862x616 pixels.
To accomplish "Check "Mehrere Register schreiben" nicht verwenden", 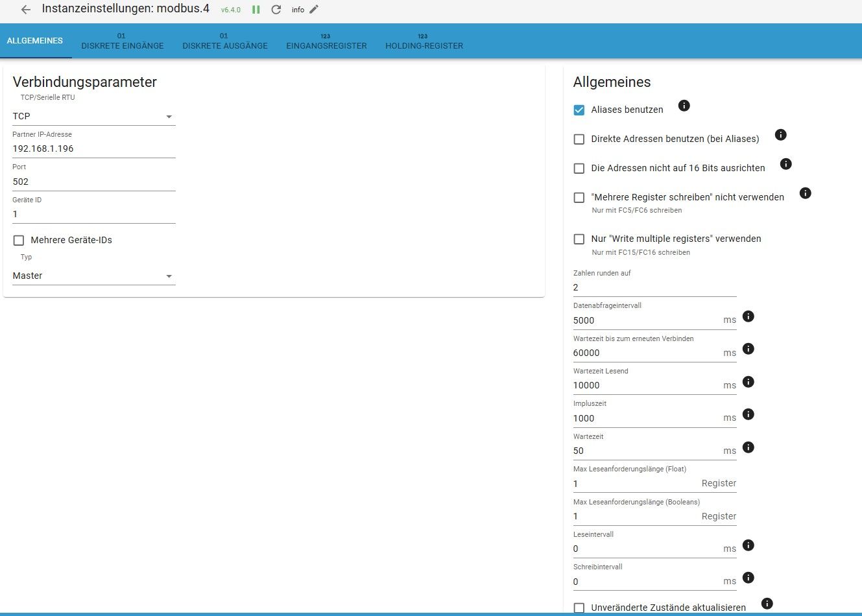I will click(x=579, y=197).
